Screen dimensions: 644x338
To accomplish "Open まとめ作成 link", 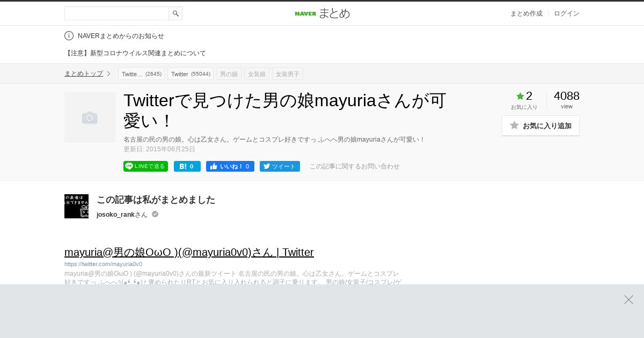I will pos(526,13).
